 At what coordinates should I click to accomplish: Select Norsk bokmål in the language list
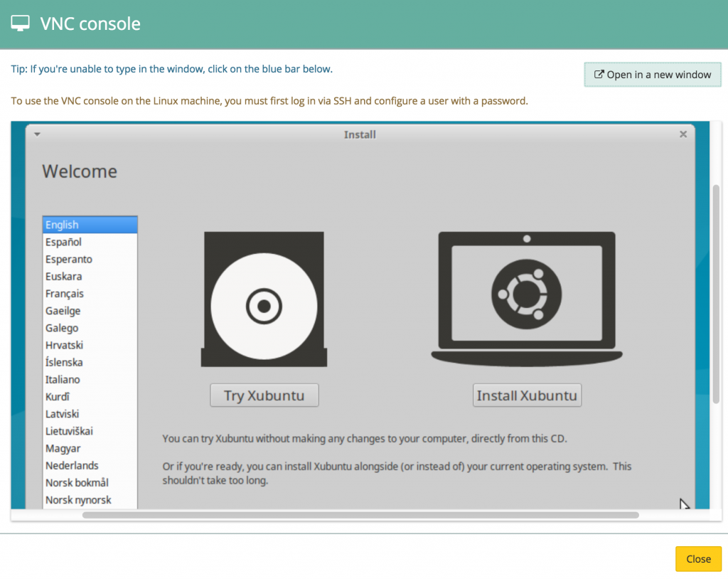pyautogui.click(x=90, y=483)
